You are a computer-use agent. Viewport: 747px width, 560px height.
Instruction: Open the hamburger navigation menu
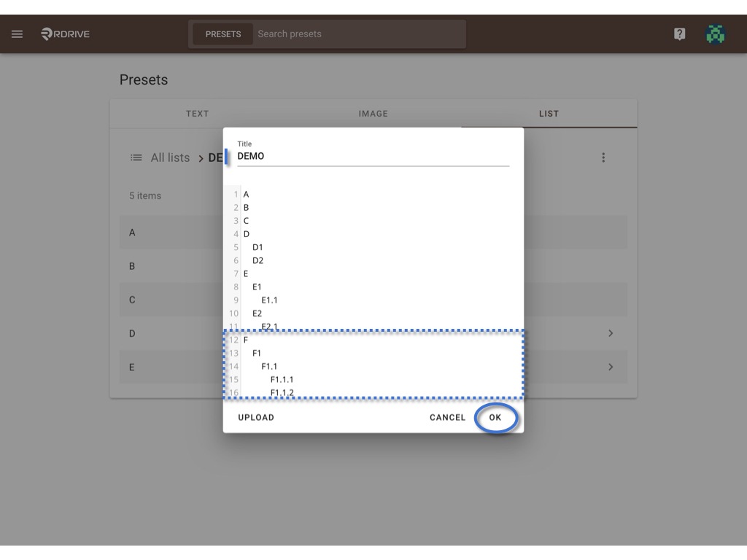click(x=18, y=34)
